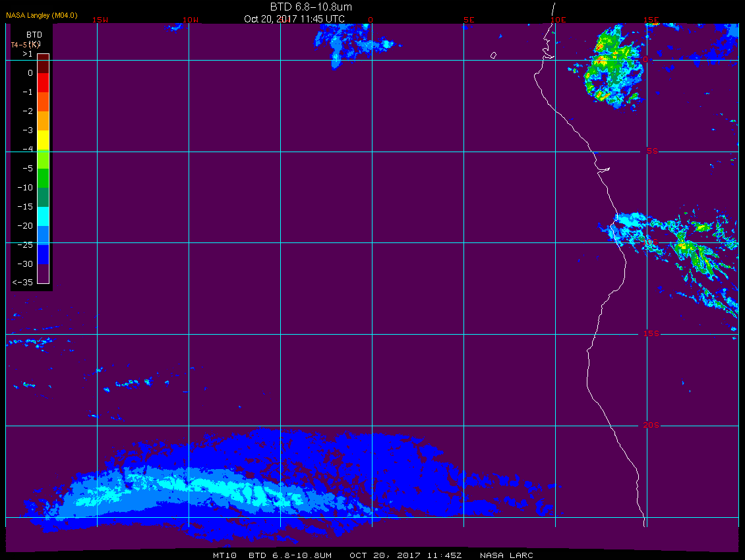This screenshot has width=745, height=560.
Task: Click the purple swatch at the legend bottom
Action: (44, 273)
